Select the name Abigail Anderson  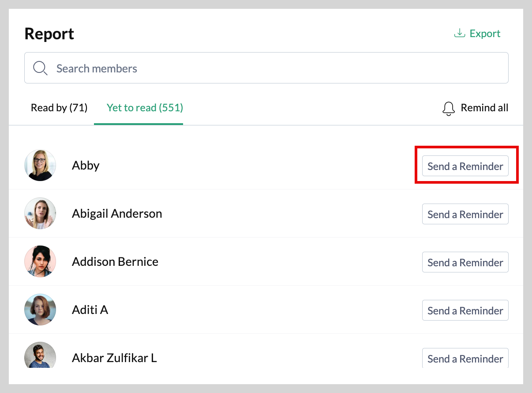tap(117, 214)
